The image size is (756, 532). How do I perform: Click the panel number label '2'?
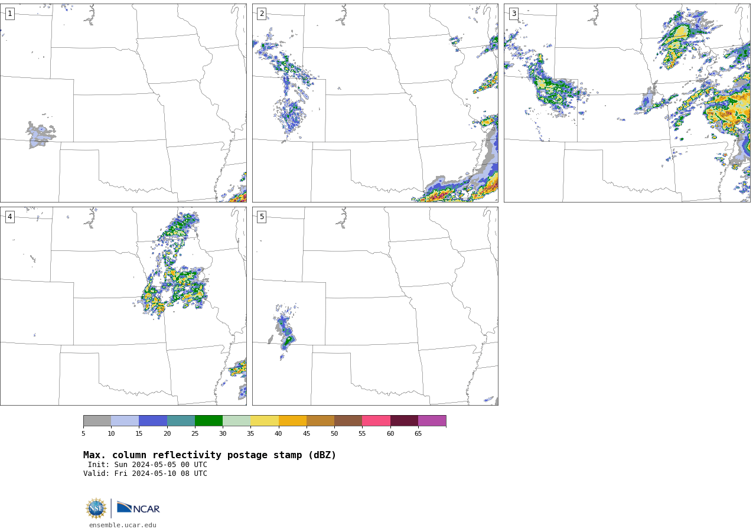click(x=262, y=14)
